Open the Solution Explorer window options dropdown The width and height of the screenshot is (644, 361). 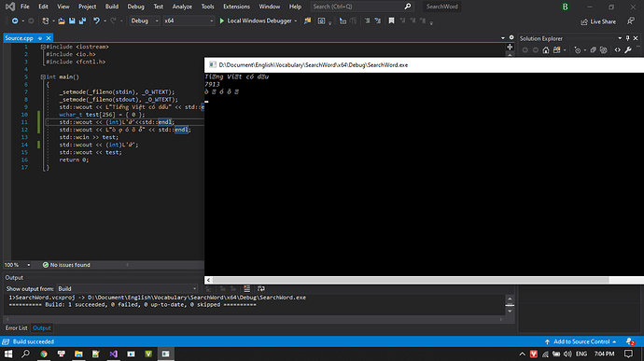[x=620, y=38]
